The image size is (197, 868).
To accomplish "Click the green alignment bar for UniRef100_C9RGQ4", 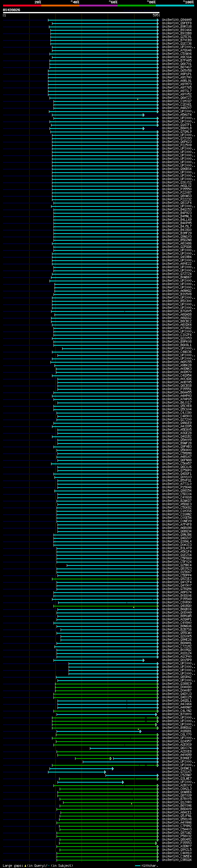I will 108,860.
